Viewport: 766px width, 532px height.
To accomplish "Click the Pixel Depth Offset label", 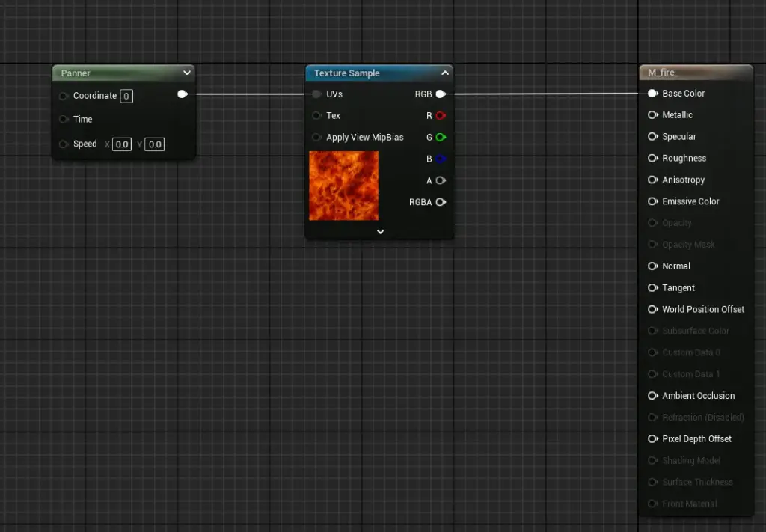I will tap(697, 438).
